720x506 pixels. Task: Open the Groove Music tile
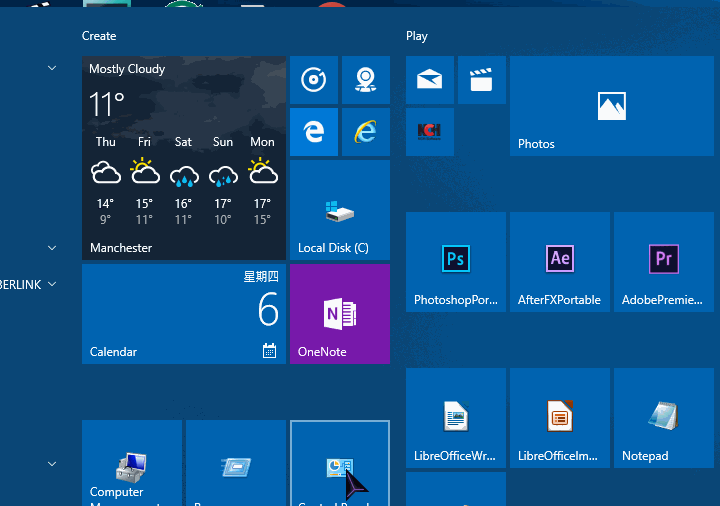coord(313,80)
